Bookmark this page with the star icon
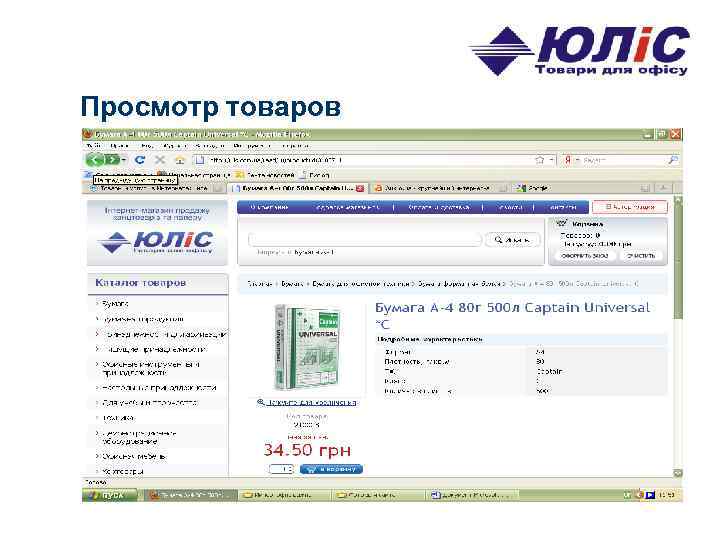Image resolution: width=720 pixels, height=540 pixels. click(x=540, y=160)
